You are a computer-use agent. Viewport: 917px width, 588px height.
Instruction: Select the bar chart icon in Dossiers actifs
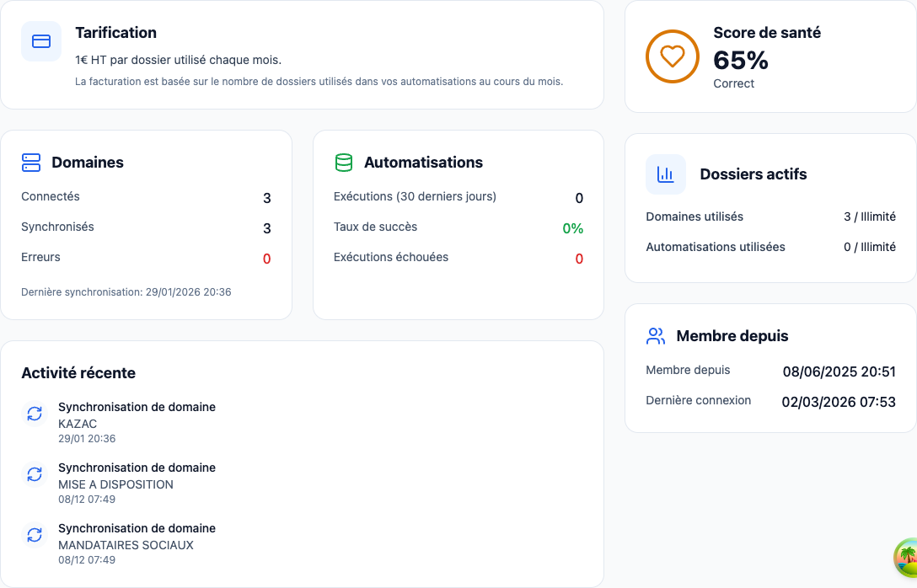665,174
